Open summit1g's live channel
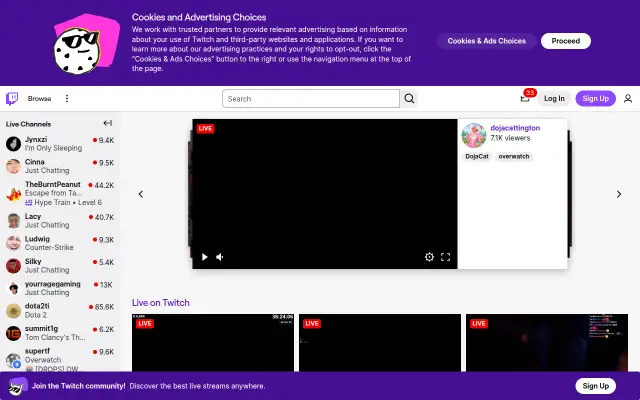The height and width of the screenshot is (400, 640). 60,333
